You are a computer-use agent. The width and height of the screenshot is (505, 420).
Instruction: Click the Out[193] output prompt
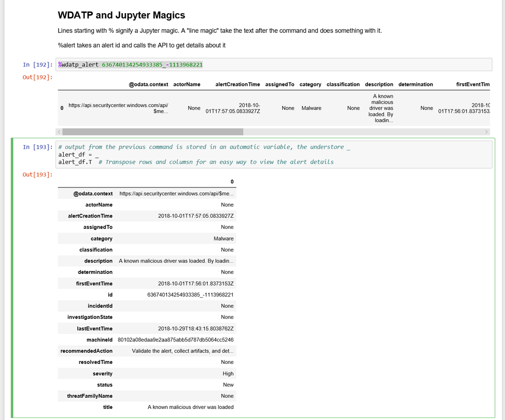pos(37,174)
